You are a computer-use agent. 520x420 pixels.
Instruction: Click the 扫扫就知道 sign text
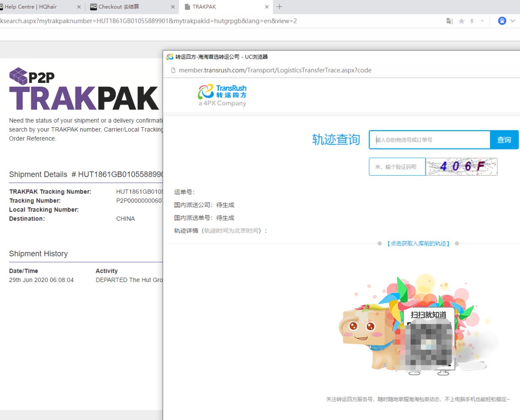pos(429,315)
